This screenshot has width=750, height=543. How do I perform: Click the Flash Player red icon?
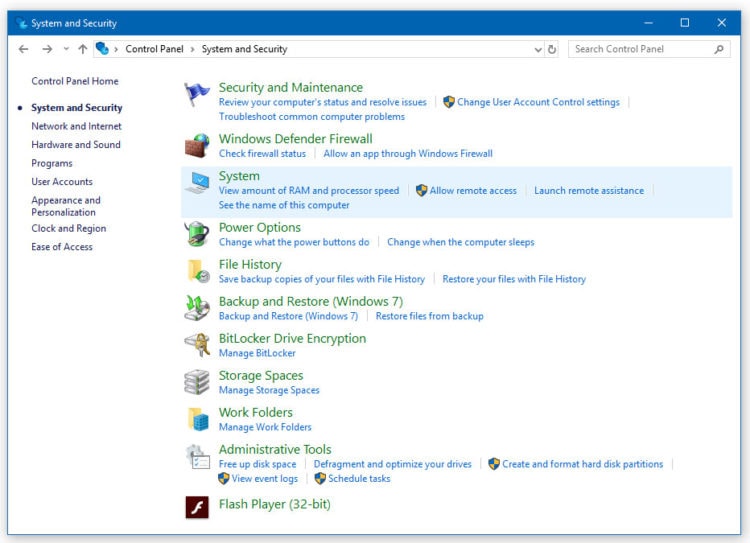point(197,506)
